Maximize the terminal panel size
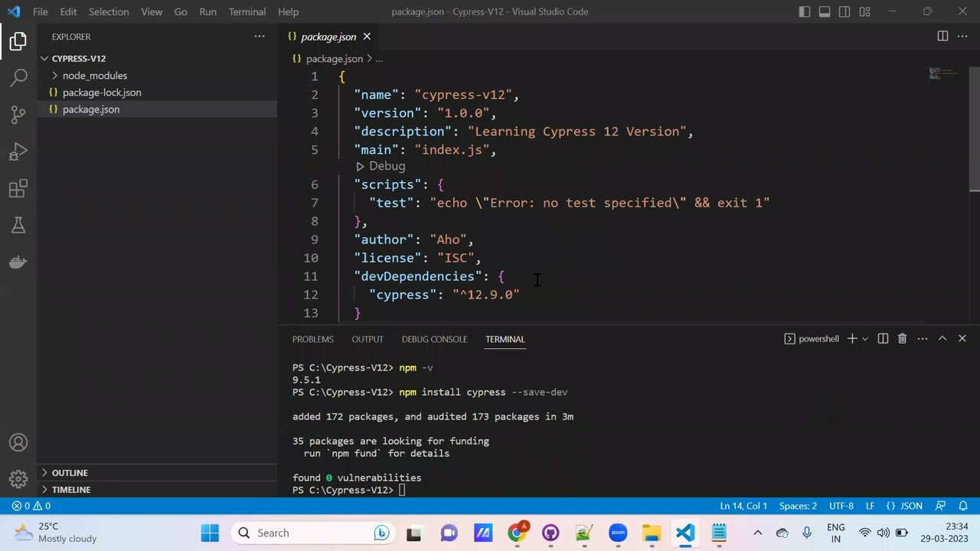This screenshot has height=551, width=980. [x=942, y=339]
